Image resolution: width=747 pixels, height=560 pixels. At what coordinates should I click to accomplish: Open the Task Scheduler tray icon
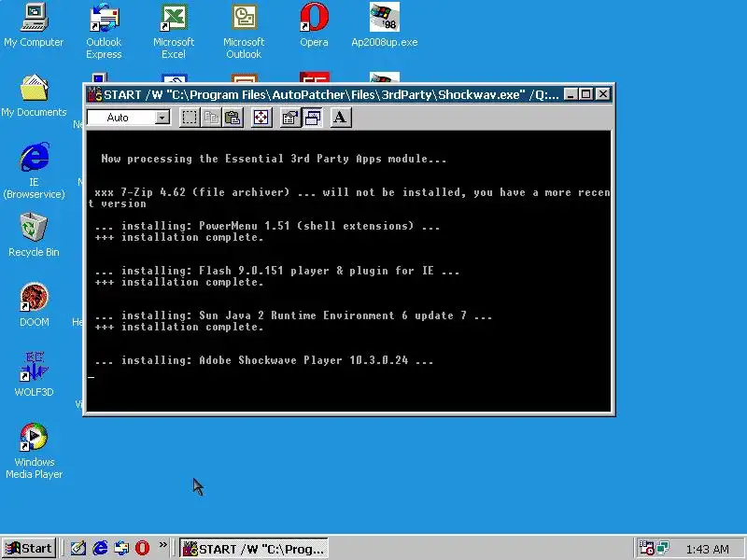tap(646, 548)
